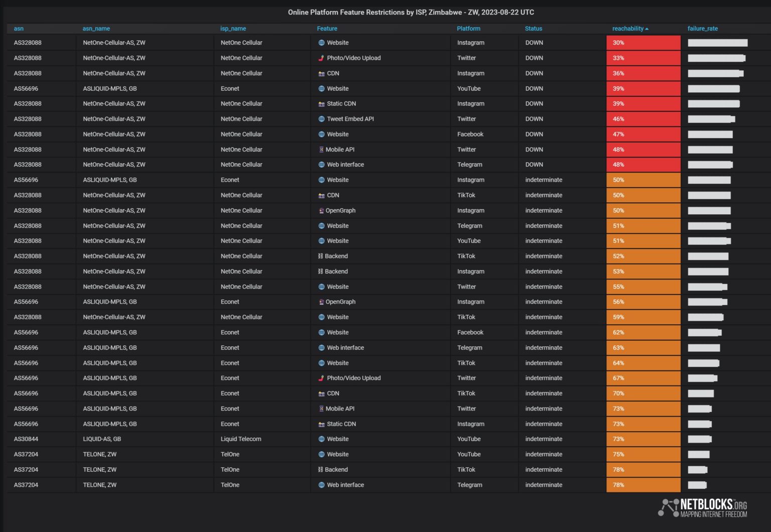Click Telegram platform in the 63% row
This screenshot has width=771, height=532.
coord(470,348)
